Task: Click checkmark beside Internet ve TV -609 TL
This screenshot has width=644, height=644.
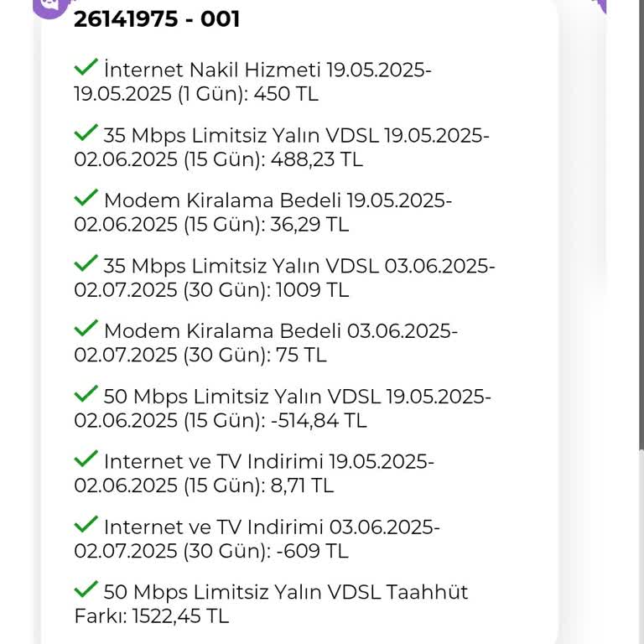Action: pos(86,524)
